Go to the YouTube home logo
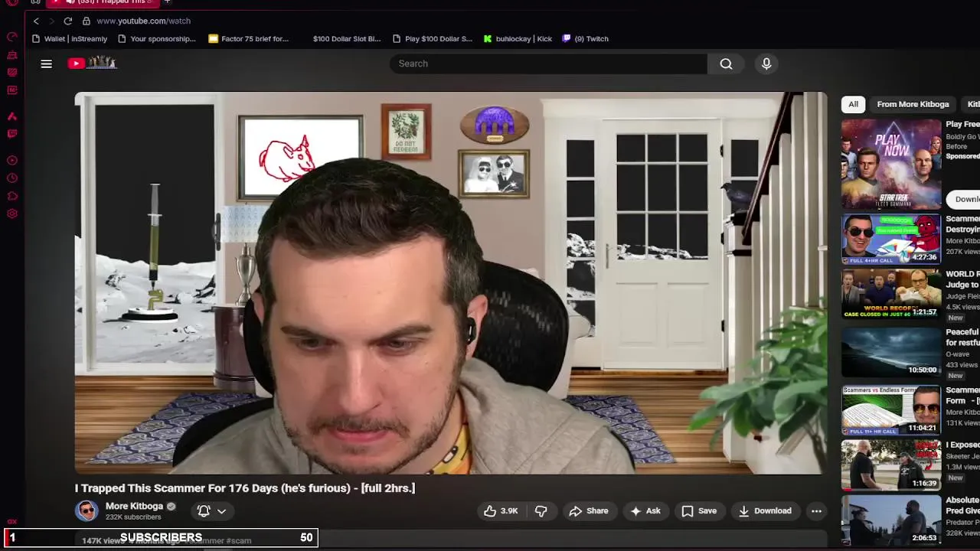 (92, 63)
